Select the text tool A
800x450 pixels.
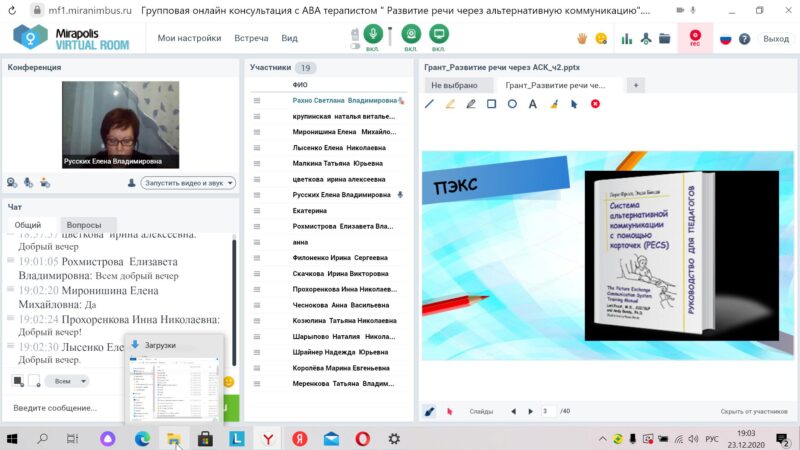tap(533, 104)
